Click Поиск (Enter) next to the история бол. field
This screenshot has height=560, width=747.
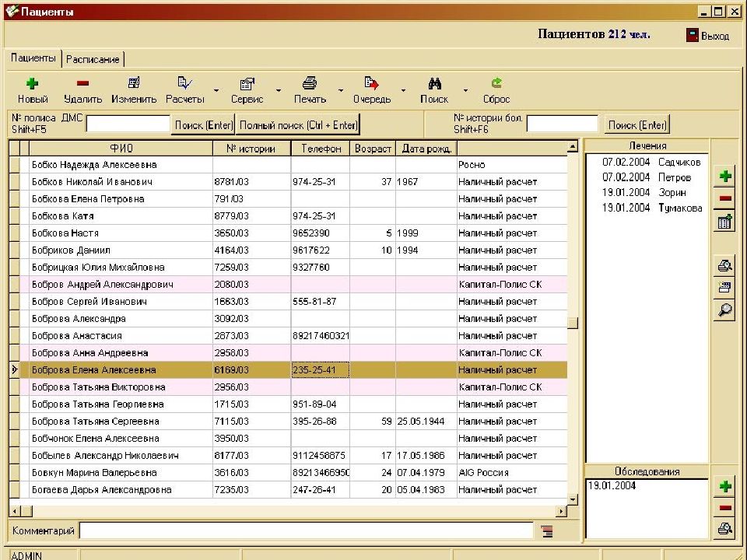point(637,125)
